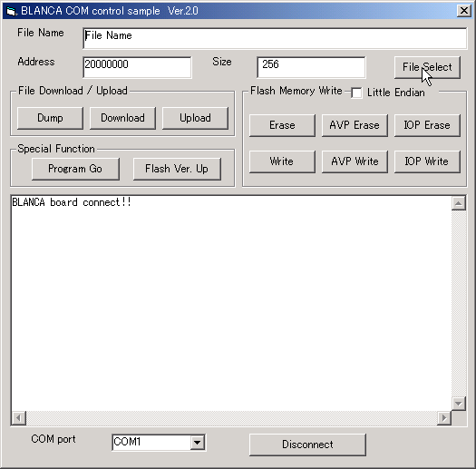Focus the Size field showing 256

[311, 67]
